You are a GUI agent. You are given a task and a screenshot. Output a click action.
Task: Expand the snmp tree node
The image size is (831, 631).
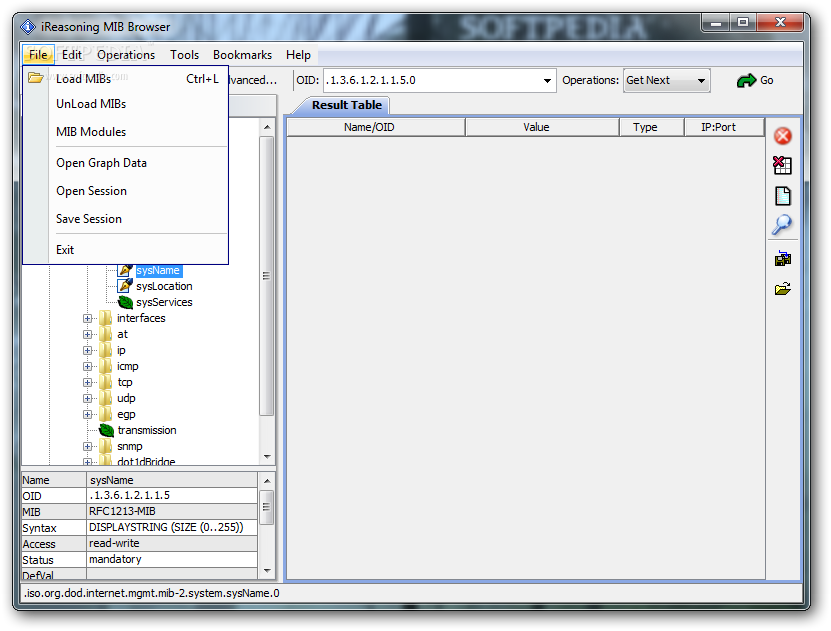point(87,447)
